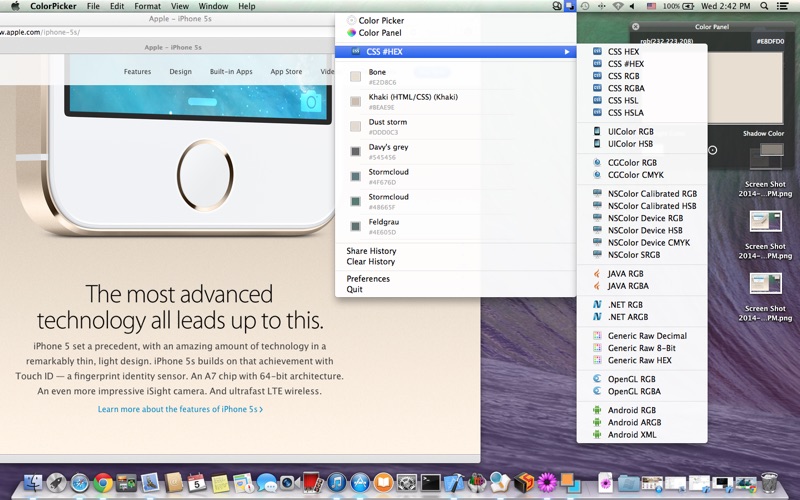Image resolution: width=800 pixels, height=500 pixels.
Task: Open the Window menu
Action: (213, 6)
